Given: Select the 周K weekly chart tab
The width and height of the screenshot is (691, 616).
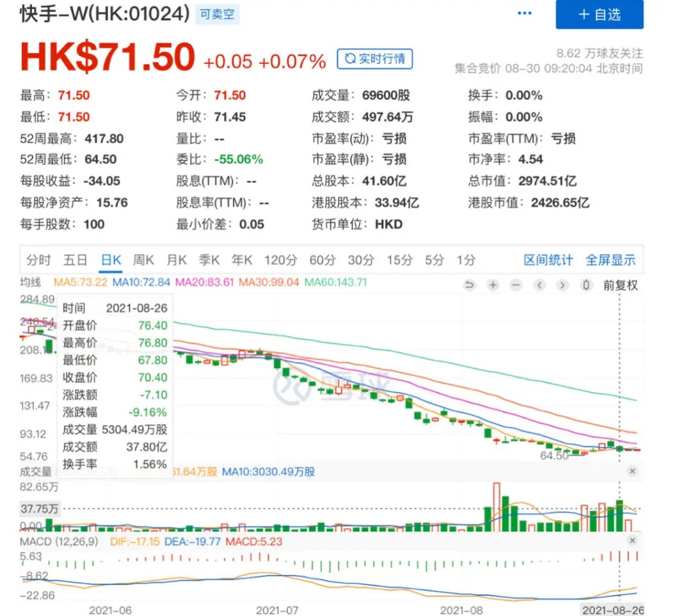Looking at the screenshot, I should click(x=143, y=260).
